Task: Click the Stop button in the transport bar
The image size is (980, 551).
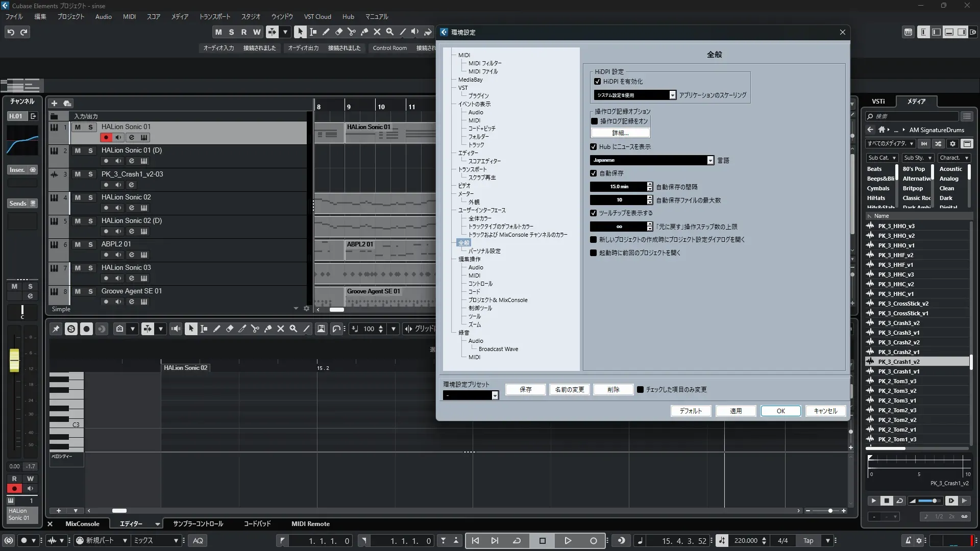Action: click(542, 541)
